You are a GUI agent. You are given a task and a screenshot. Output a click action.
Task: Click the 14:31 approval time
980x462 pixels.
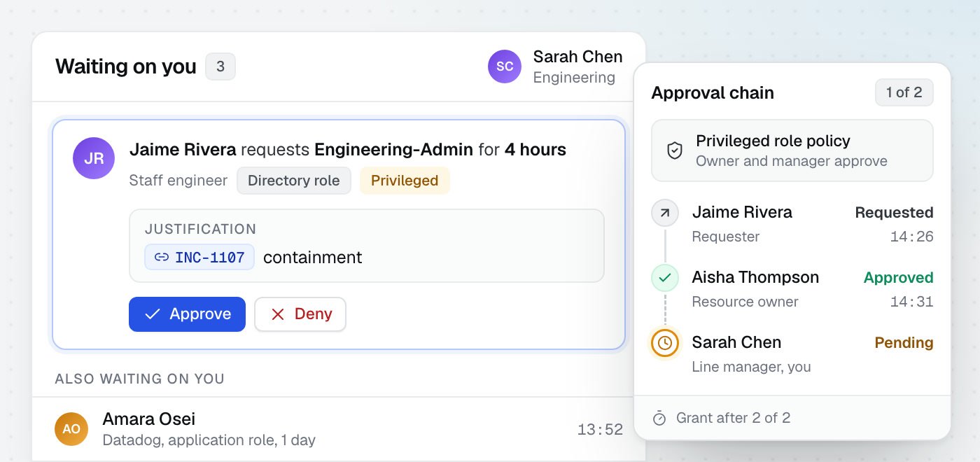911,302
